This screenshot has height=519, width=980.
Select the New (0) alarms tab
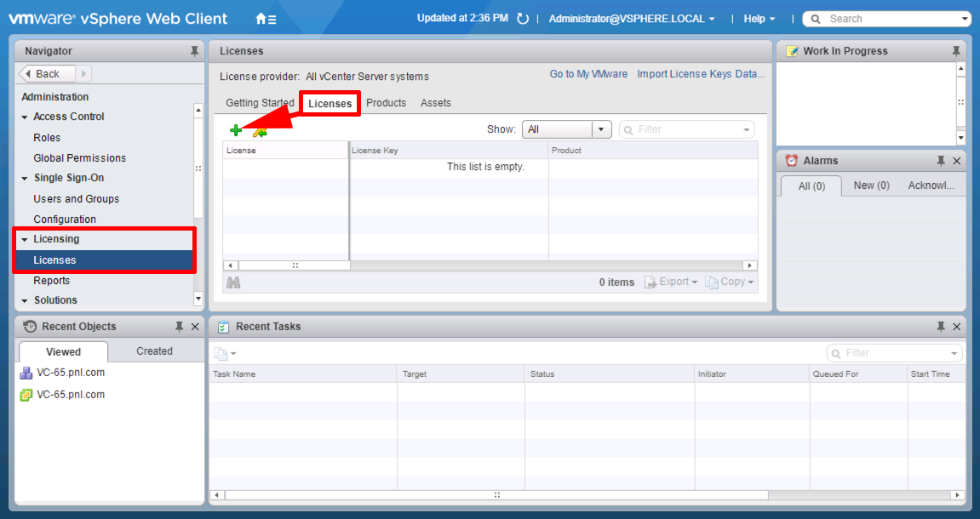click(871, 185)
